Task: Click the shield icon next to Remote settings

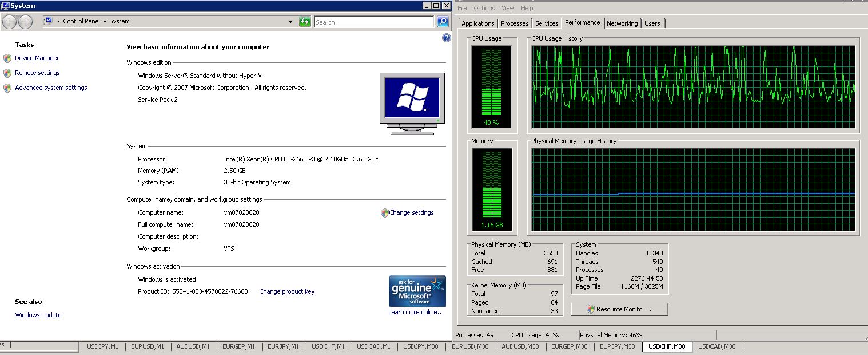Action: point(7,73)
